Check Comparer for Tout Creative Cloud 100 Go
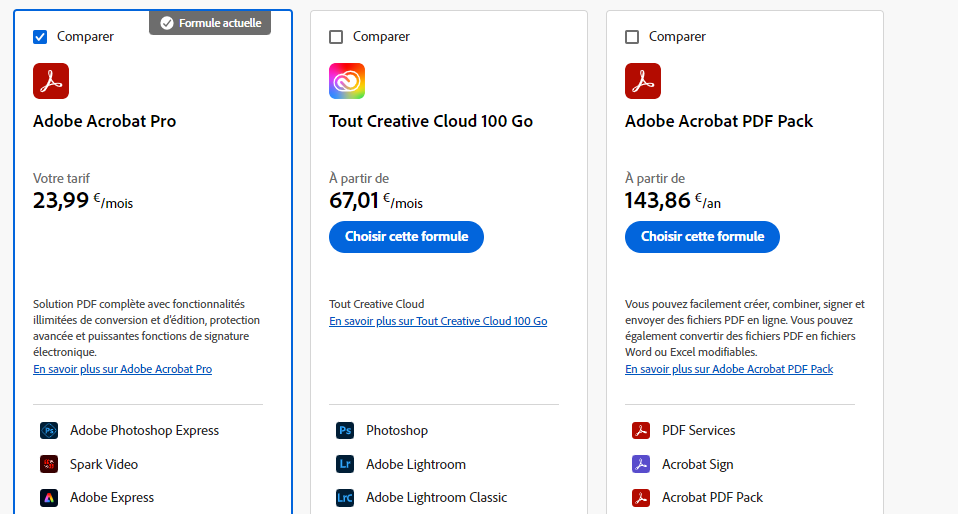 [336, 37]
